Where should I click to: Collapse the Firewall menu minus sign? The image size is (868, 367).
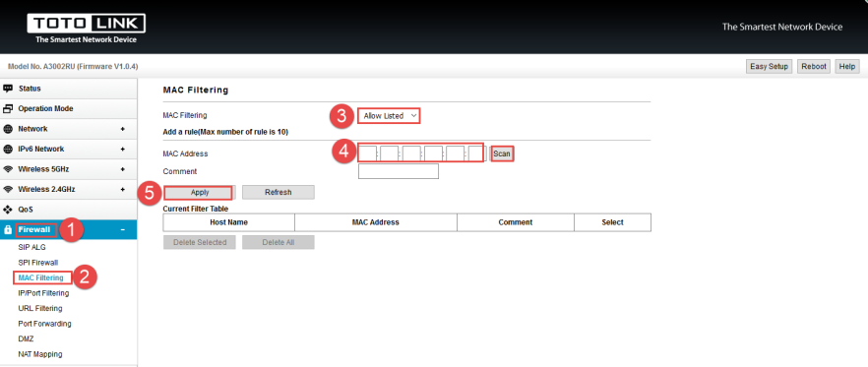[122, 229]
